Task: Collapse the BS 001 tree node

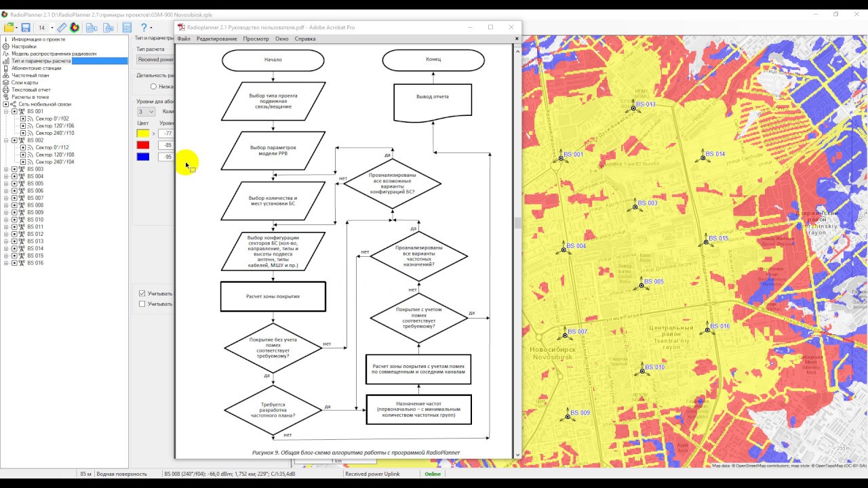Action: point(6,111)
